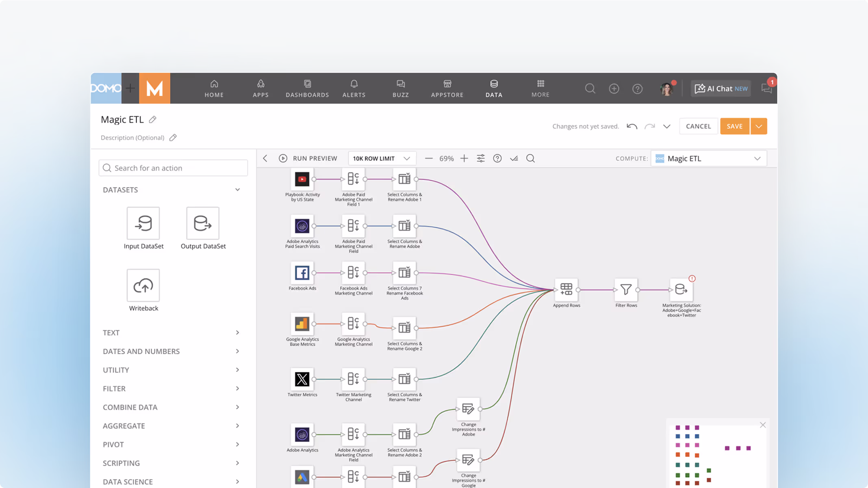Open the canvas help question icon
The width and height of the screenshot is (868, 488).
tap(497, 158)
